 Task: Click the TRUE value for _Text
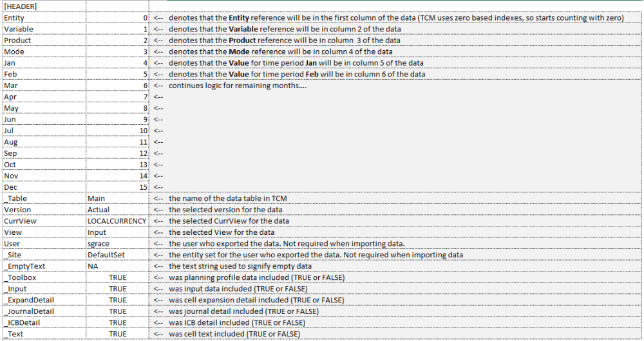click(x=117, y=334)
